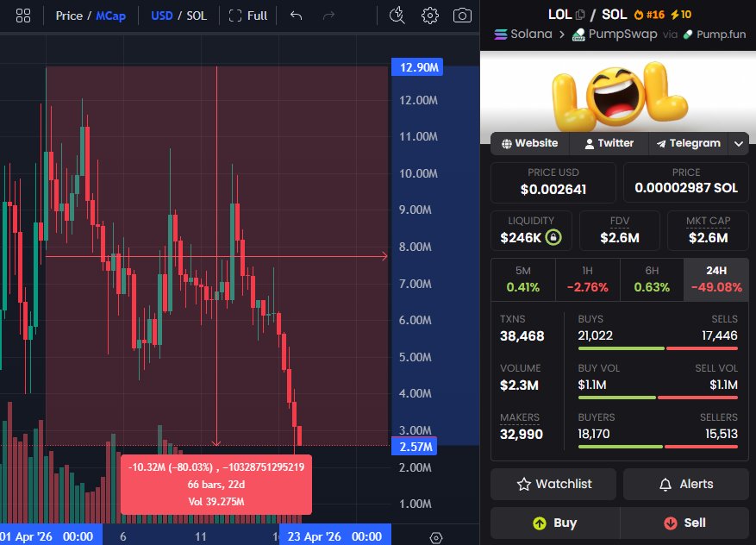This screenshot has height=545, width=756.
Task: Click the Buy button
Action: (x=555, y=523)
